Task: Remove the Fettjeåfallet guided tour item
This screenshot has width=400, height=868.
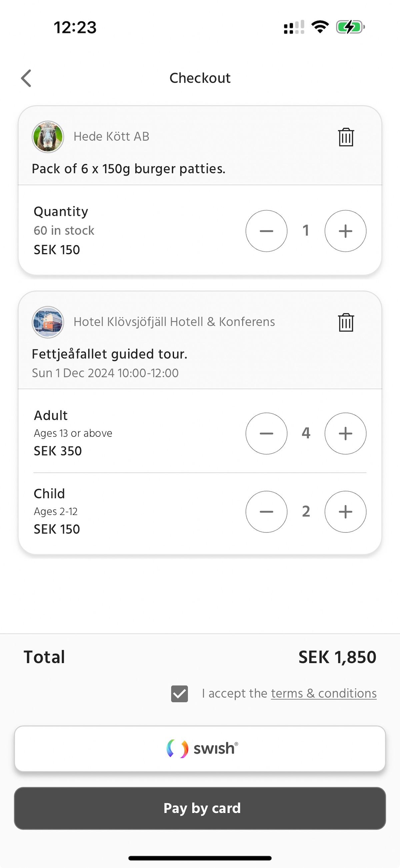Action: 345,322
